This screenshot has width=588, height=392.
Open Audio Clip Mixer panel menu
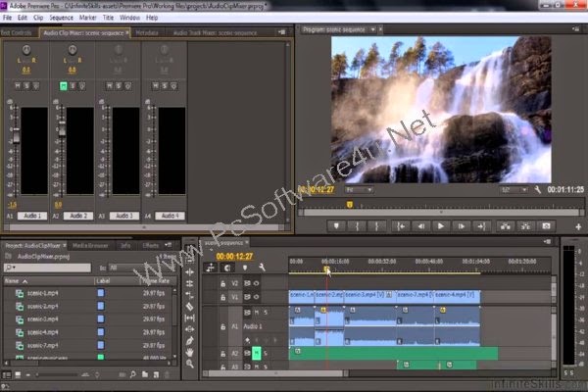[282, 32]
